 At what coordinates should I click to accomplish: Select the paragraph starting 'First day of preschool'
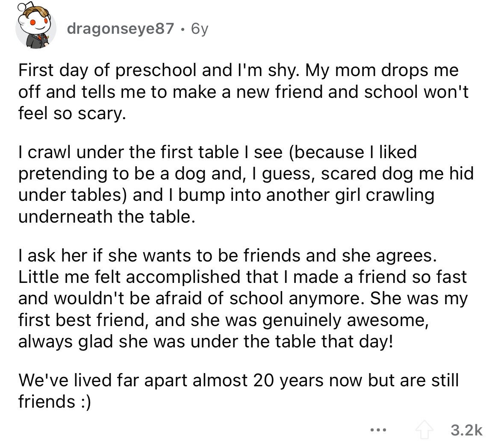243,91
